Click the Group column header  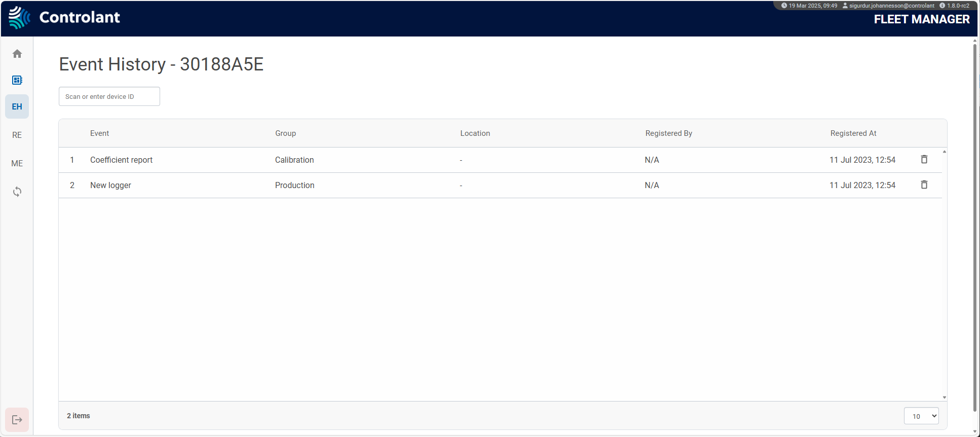(x=286, y=133)
